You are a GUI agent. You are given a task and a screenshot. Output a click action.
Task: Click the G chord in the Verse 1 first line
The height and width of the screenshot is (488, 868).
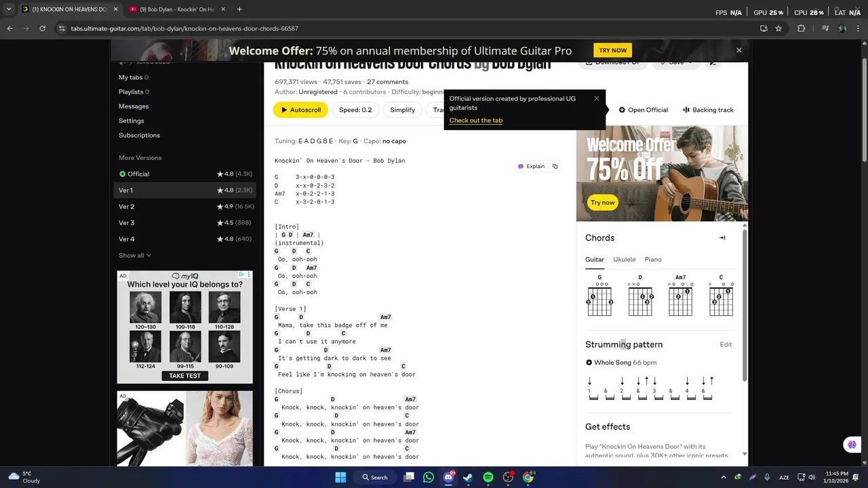click(x=277, y=317)
